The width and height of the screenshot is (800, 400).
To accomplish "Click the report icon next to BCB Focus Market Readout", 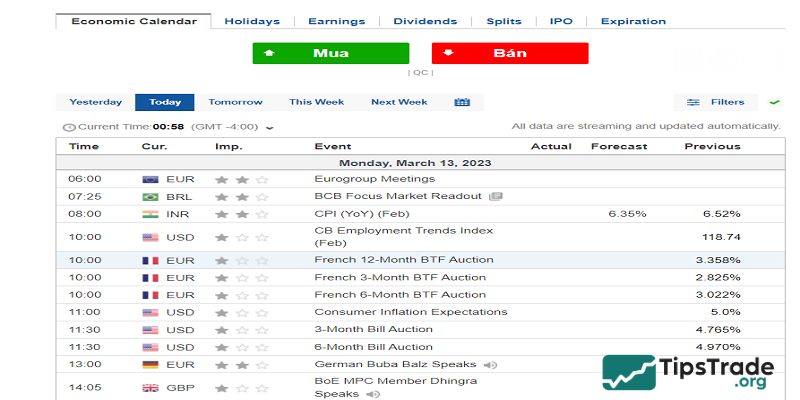I will click(496, 196).
